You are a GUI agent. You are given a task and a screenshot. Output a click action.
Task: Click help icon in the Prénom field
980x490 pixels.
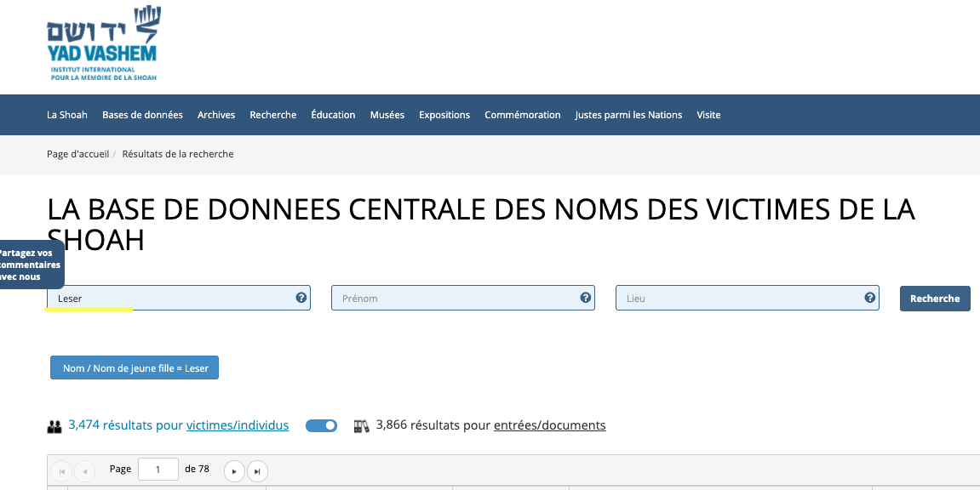tap(585, 298)
